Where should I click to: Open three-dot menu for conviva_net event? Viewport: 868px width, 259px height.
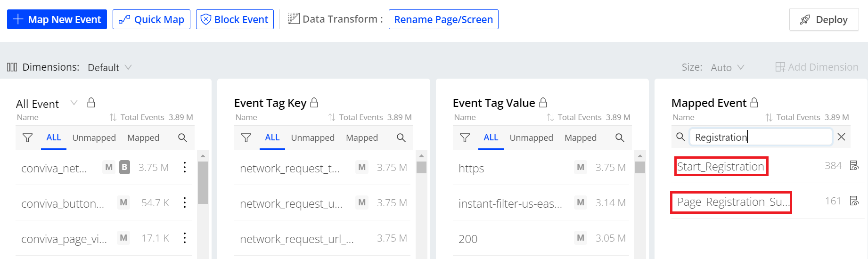point(185,168)
